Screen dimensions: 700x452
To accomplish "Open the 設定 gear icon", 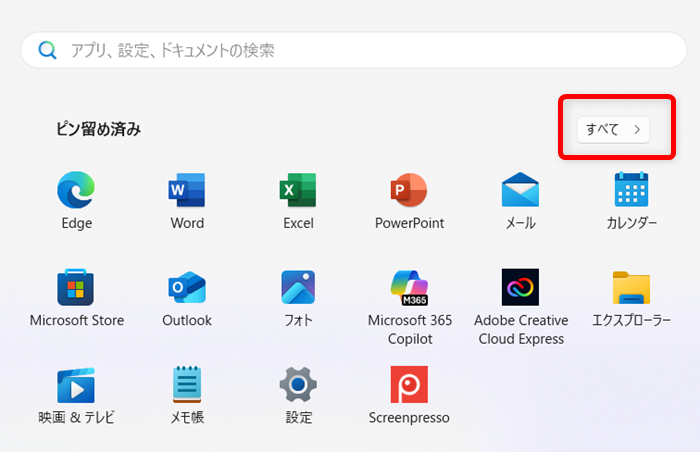I will (298, 385).
